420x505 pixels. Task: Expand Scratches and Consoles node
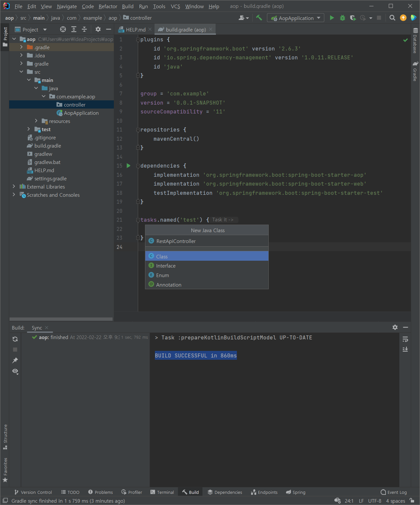click(x=14, y=195)
